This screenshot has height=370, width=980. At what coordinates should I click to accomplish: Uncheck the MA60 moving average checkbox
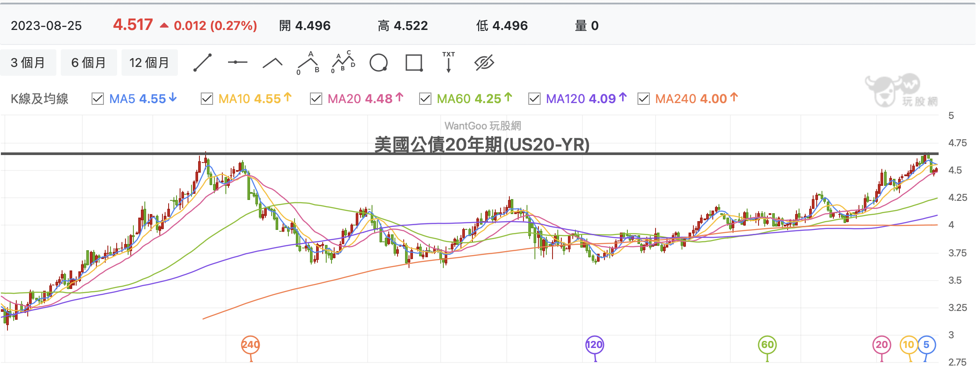[x=425, y=99]
